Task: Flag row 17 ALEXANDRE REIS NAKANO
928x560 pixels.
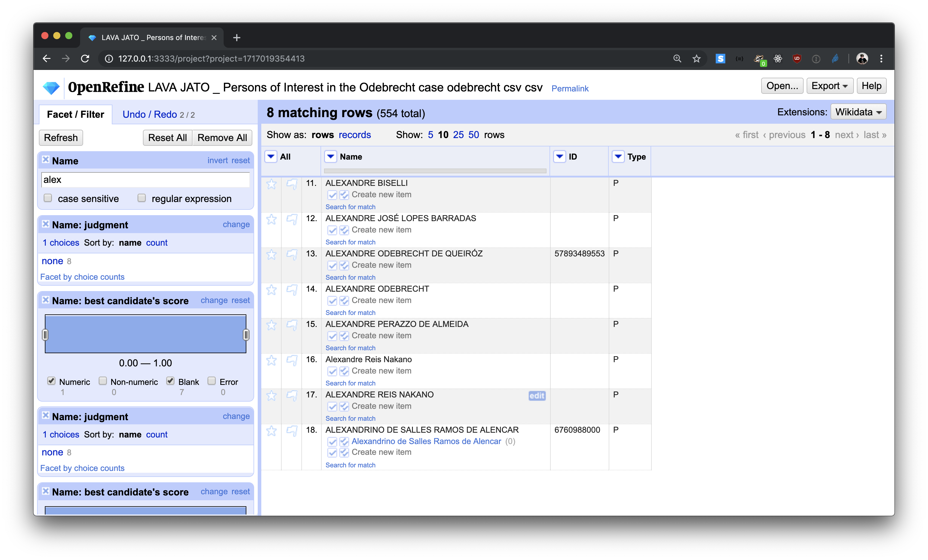Action: click(x=292, y=396)
